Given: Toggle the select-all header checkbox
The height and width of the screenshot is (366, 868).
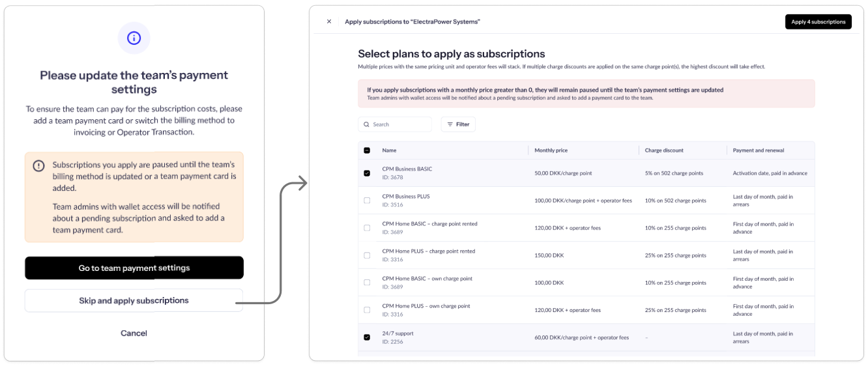Looking at the screenshot, I should (x=367, y=150).
